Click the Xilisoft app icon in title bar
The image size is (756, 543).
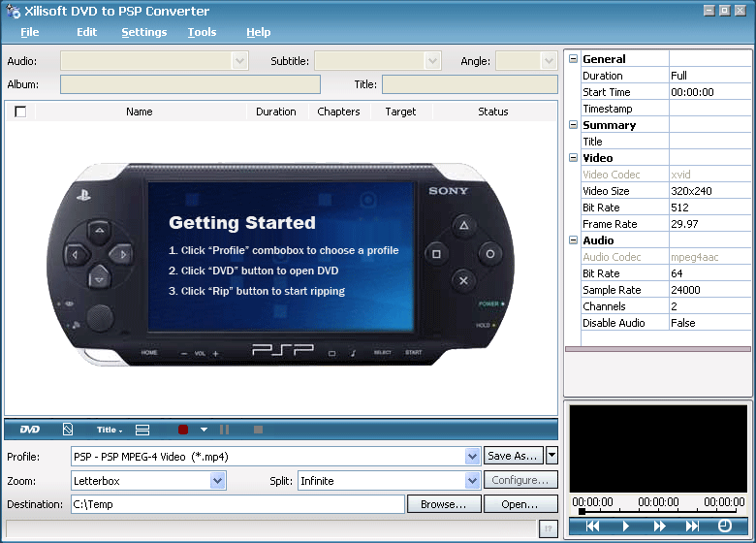pos(13,11)
